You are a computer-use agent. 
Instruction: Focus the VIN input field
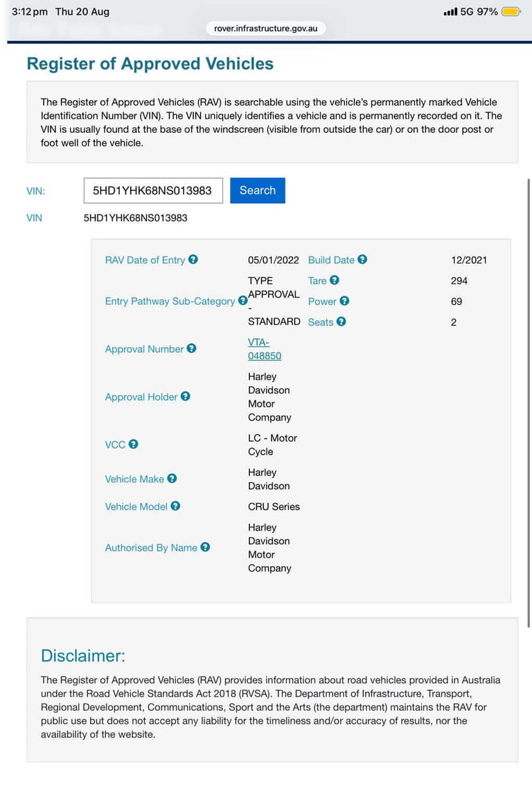click(x=153, y=191)
